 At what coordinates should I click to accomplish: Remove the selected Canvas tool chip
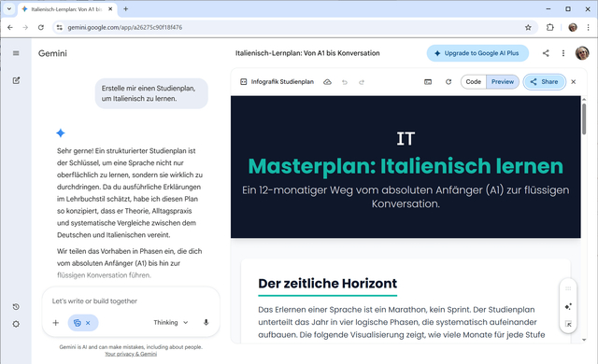[x=88, y=323]
